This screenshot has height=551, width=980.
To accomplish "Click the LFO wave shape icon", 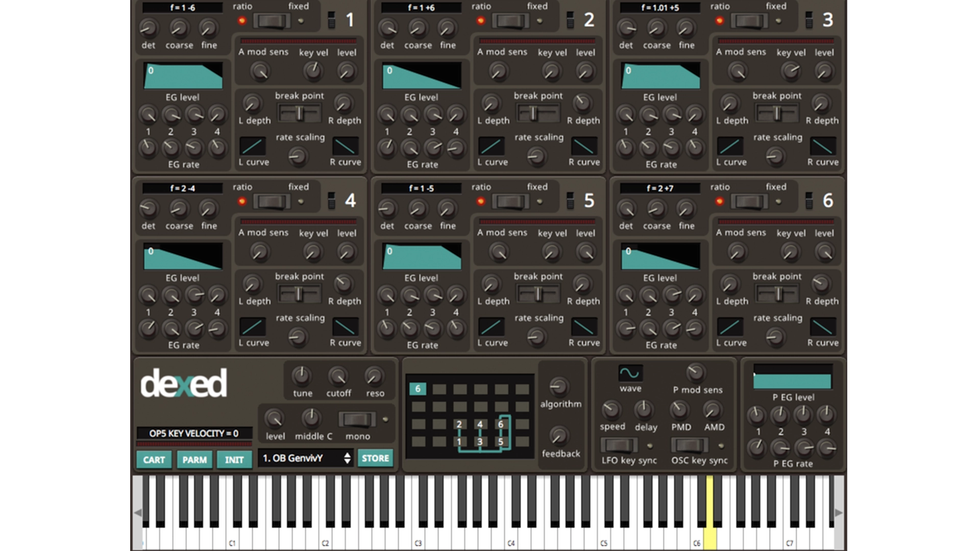I will pyautogui.click(x=630, y=373).
